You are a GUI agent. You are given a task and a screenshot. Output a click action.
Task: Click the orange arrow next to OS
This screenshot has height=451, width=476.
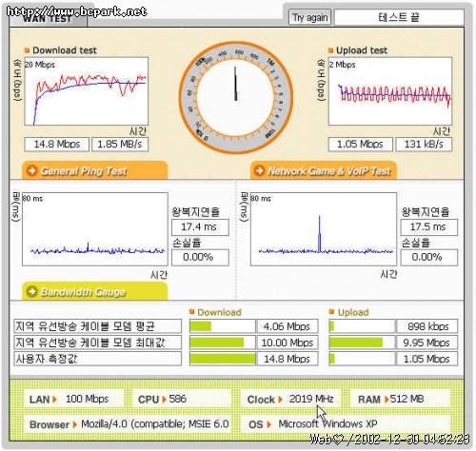(269, 424)
